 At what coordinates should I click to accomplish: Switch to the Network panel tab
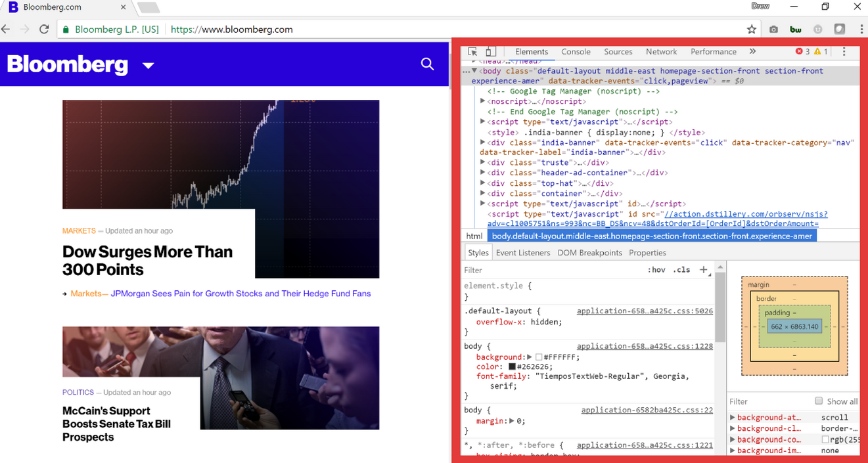pyautogui.click(x=661, y=52)
